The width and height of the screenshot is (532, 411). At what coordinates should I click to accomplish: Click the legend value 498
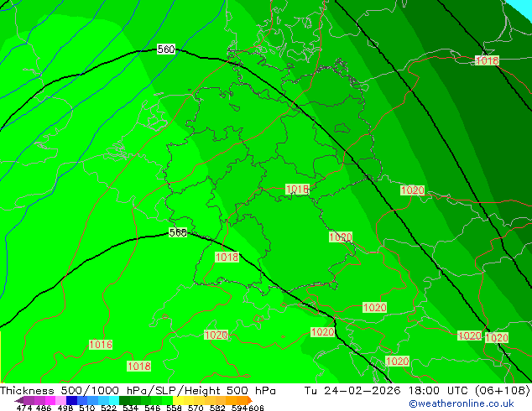pyautogui.click(x=65, y=408)
